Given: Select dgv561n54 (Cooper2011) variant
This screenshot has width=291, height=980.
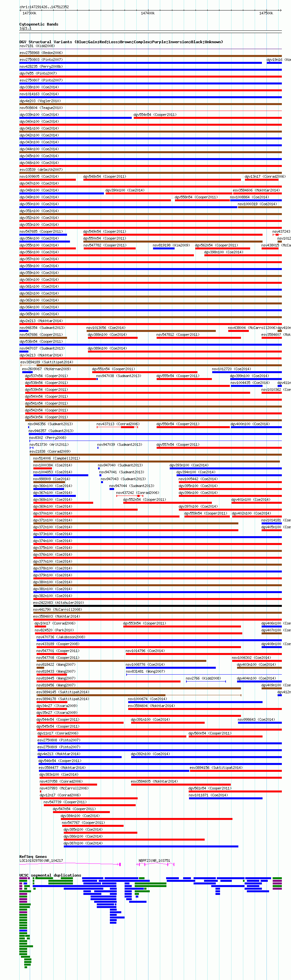Looking at the screenshot, I should tap(210, 788).
